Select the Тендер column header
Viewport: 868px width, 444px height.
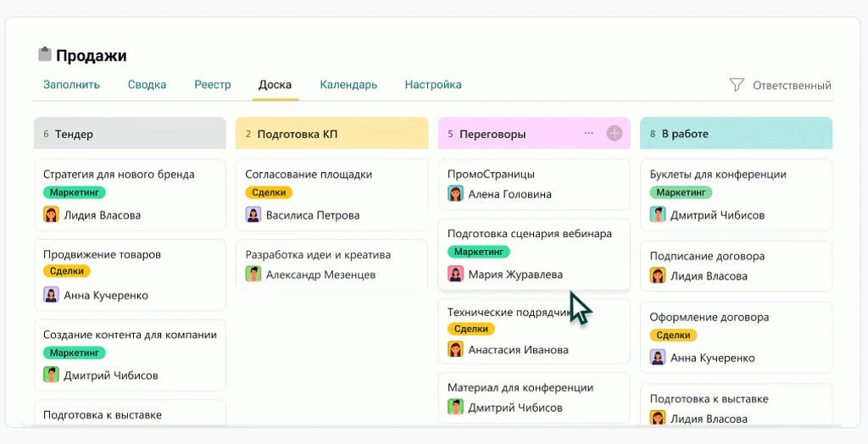tap(130, 133)
